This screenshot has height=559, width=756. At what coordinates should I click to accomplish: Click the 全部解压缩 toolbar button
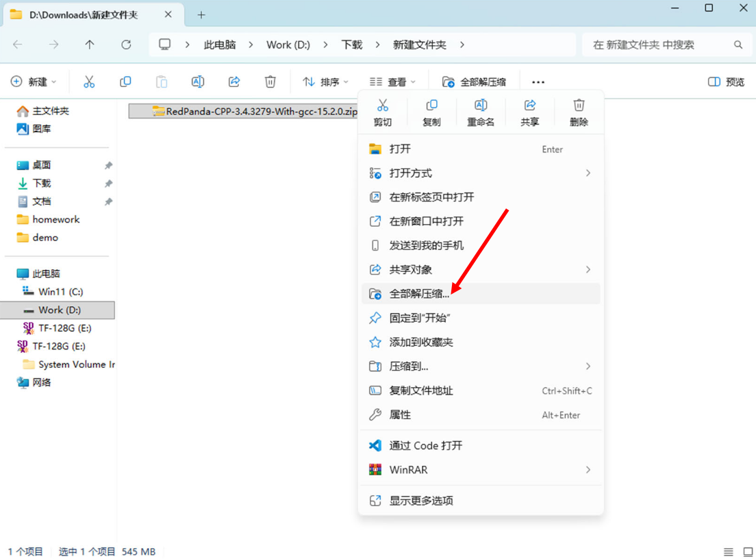pyautogui.click(x=475, y=82)
